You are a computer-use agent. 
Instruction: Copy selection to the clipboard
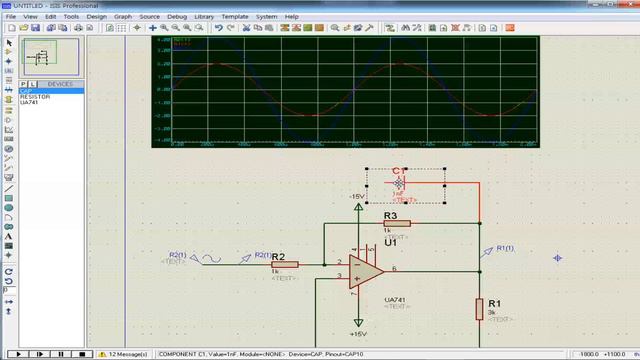(x=258, y=28)
